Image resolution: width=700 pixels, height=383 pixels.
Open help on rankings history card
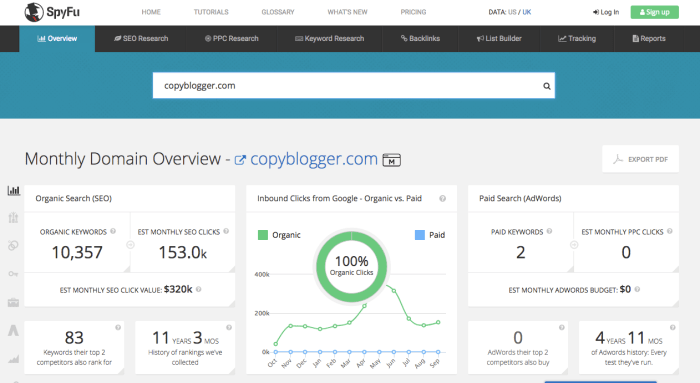[x=229, y=328]
